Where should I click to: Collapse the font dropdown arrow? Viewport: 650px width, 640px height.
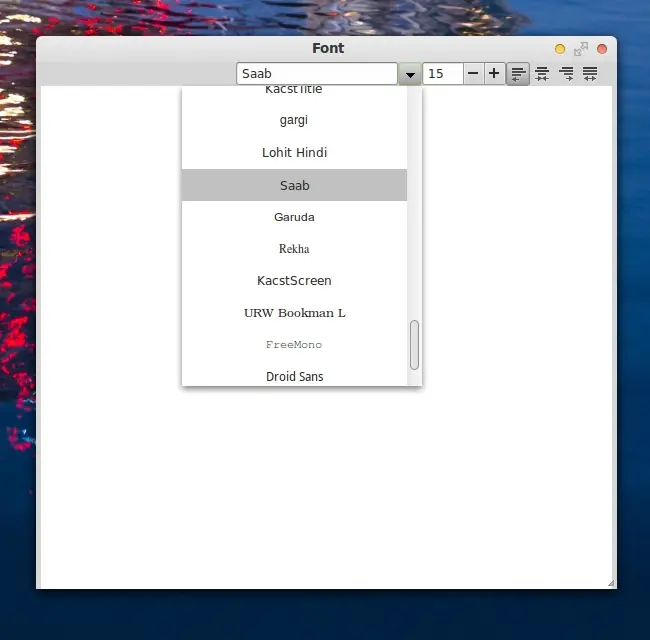pos(410,74)
